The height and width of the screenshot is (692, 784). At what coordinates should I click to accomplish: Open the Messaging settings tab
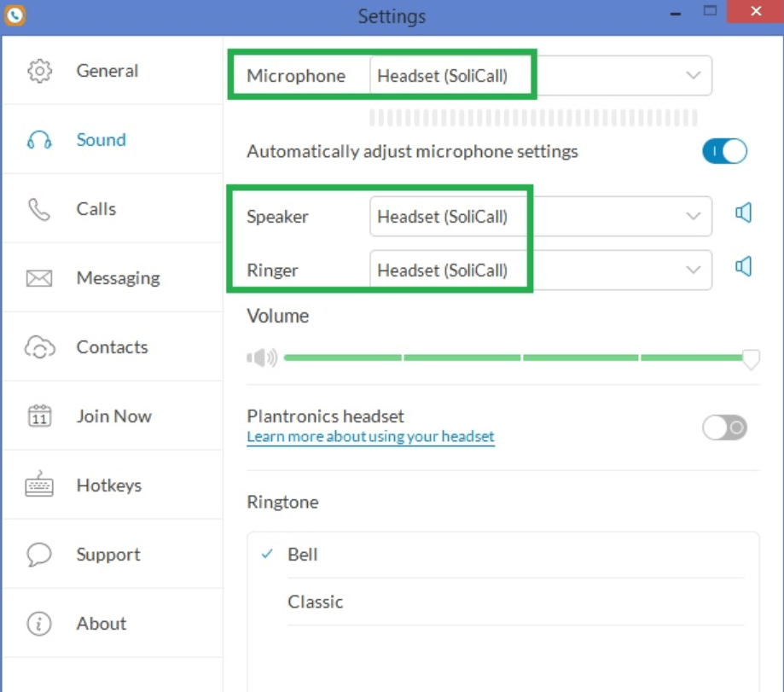point(113,278)
